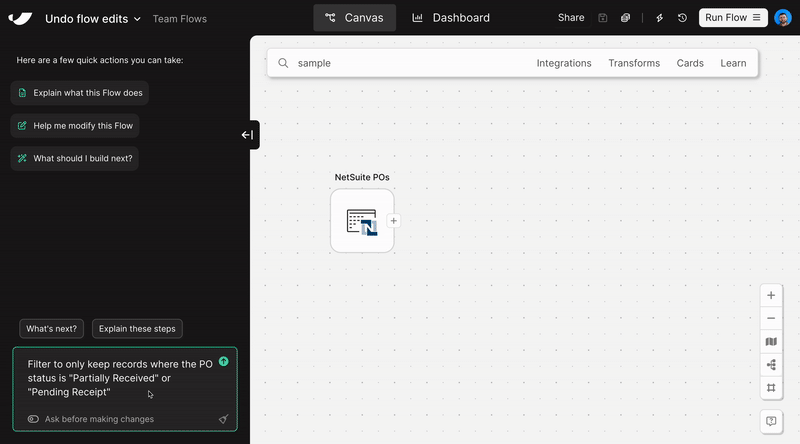Open the Transforms filter
800x444 pixels.
tap(634, 63)
